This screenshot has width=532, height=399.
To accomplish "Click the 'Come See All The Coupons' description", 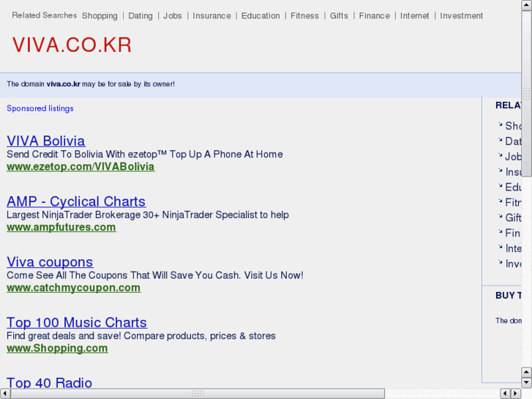I will click(x=155, y=275).
